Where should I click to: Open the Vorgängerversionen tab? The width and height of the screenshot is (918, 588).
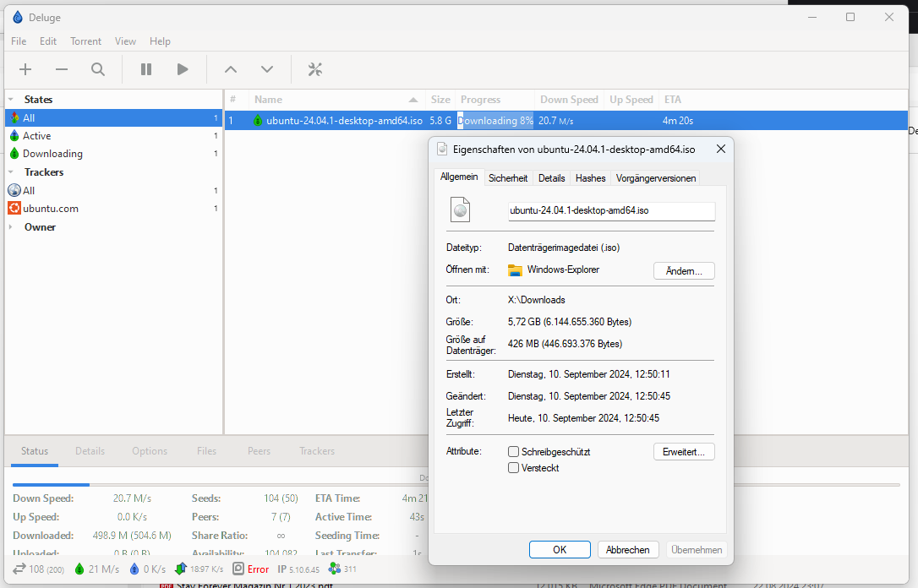click(x=656, y=178)
